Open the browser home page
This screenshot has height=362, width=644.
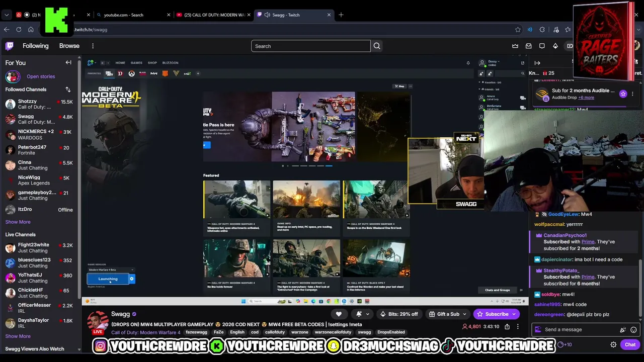pyautogui.click(x=31, y=30)
